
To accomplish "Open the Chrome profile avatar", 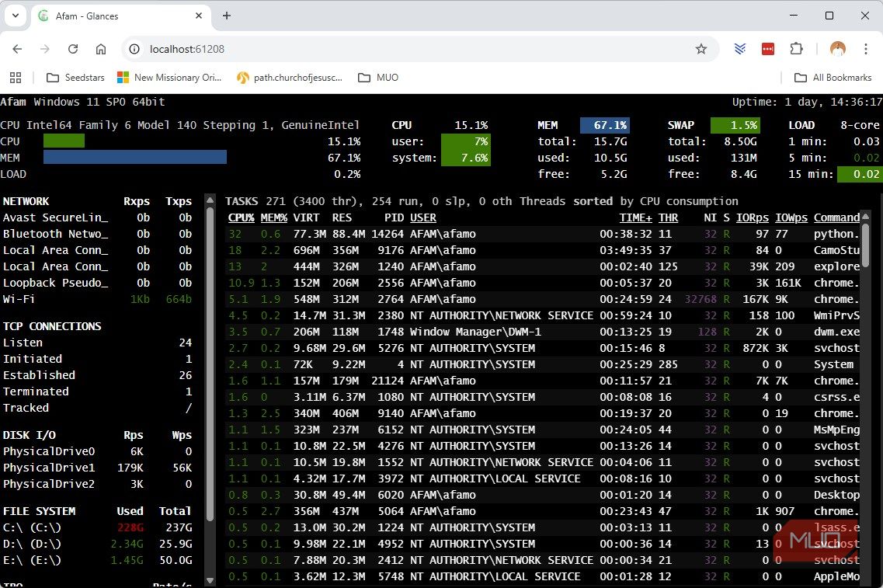I will point(838,49).
